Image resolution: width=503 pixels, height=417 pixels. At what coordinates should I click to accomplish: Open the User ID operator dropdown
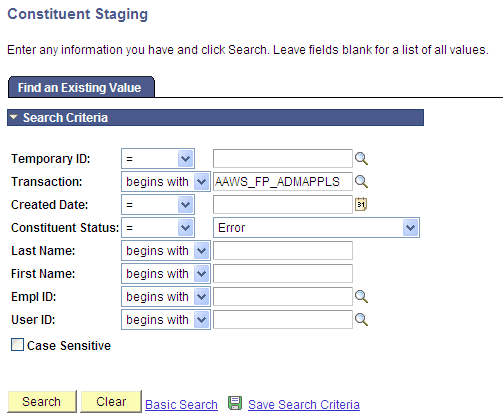click(166, 320)
